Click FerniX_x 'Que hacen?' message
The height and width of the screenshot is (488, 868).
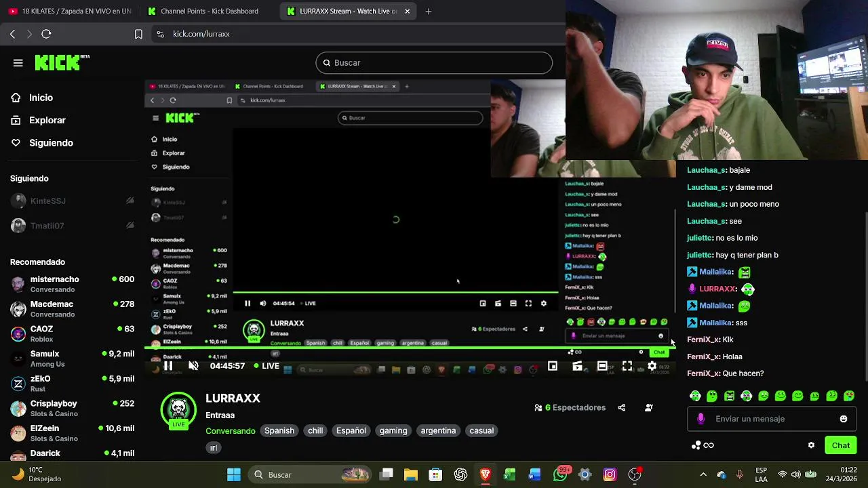pos(726,373)
